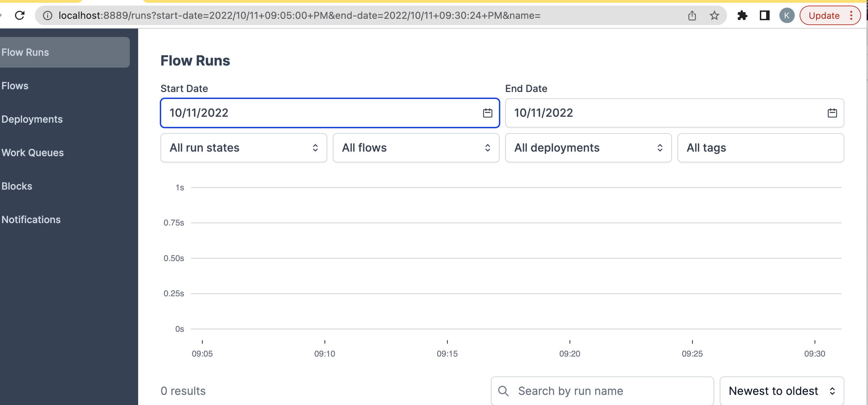Open the Start Date calendar picker
The height and width of the screenshot is (405, 868).
point(487,113)
